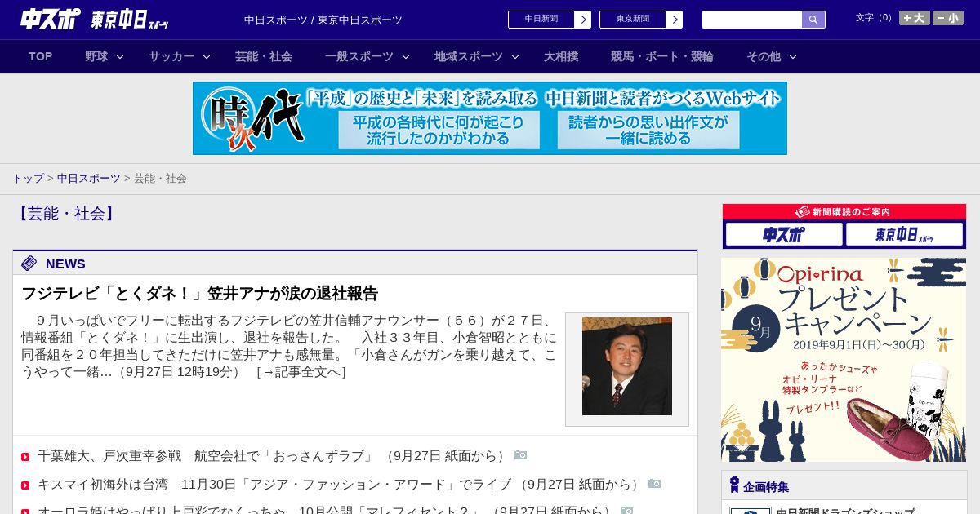Click the 時代 Heisei banner advertisement

490,118
